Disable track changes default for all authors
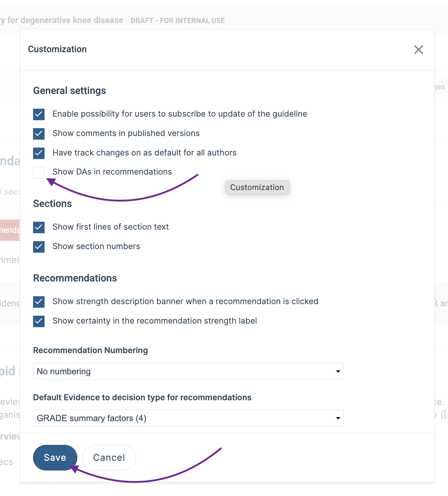Viewport: 448px width, 496px height. 39,153
